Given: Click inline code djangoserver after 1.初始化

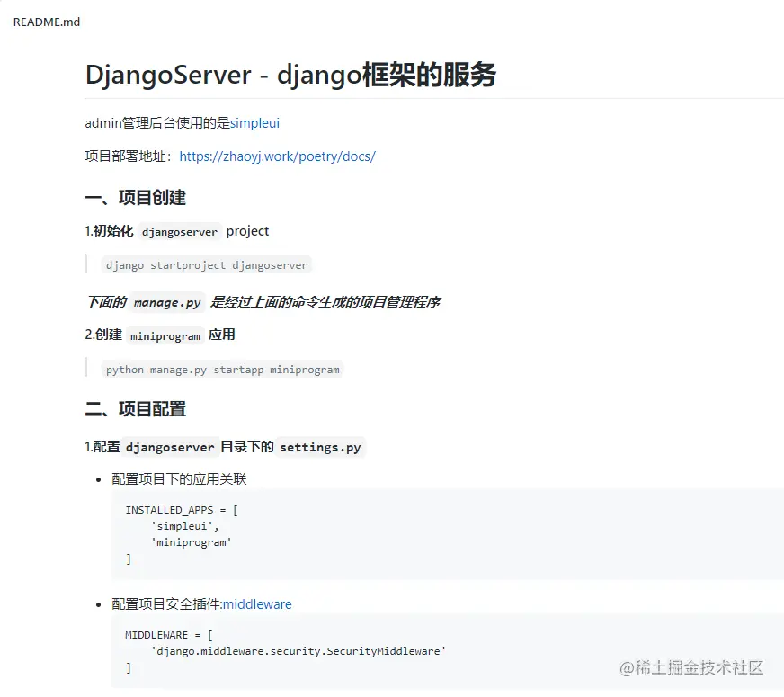Looking at the screenshot, I should (180, 231).
